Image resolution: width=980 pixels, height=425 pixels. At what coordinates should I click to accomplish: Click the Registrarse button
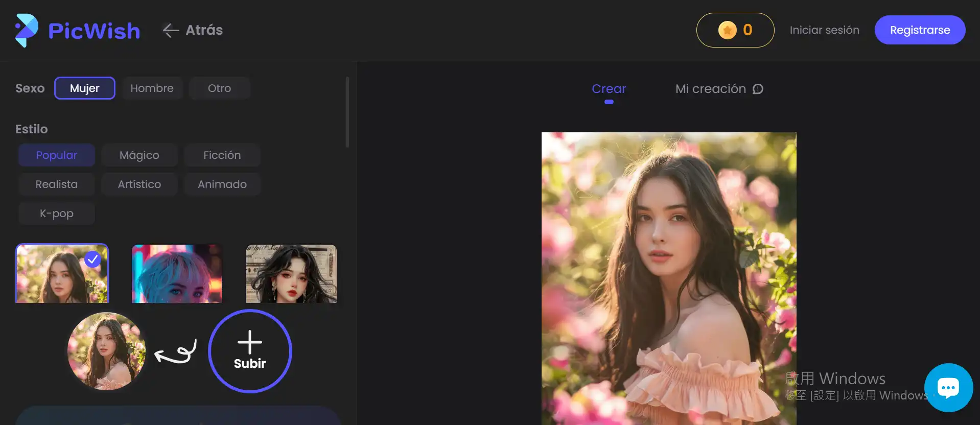920,30
